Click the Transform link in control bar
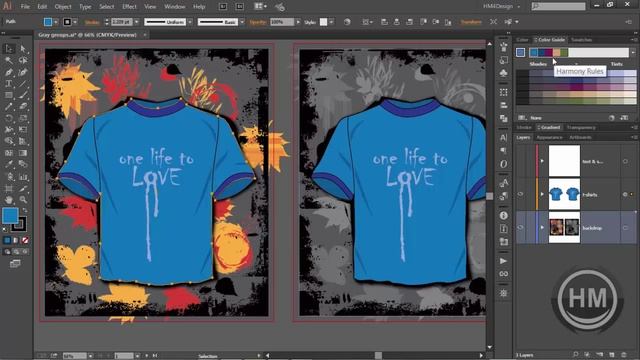The image size is (640, 360). pos(471,22)
